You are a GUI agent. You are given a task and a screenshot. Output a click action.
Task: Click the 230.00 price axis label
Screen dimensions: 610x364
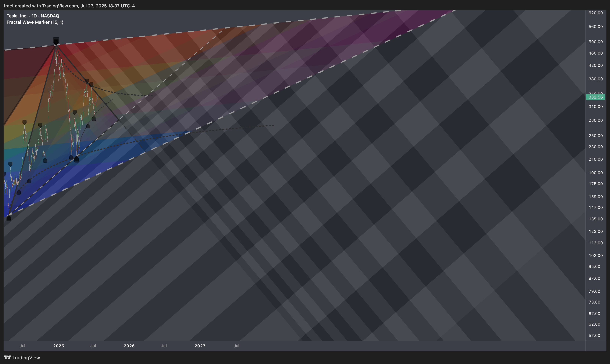(596, 147)
